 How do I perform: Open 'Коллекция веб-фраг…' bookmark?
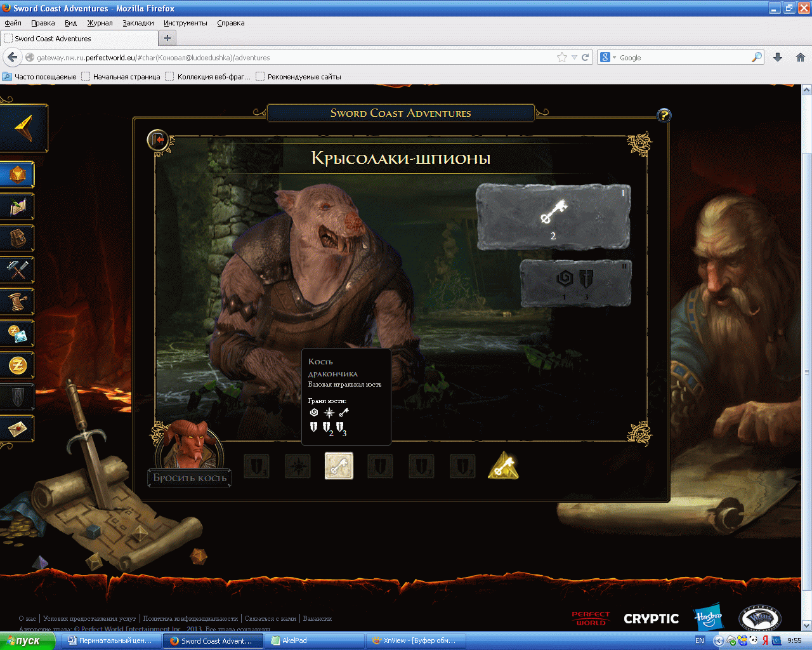[208, 77]
